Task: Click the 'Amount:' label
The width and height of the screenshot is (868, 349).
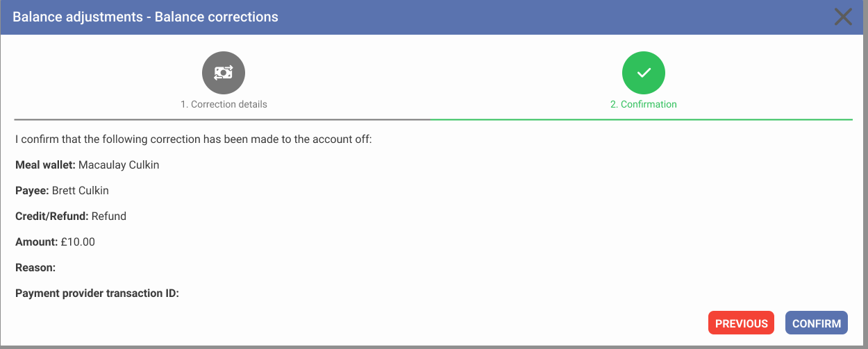Action: point(36,242)
